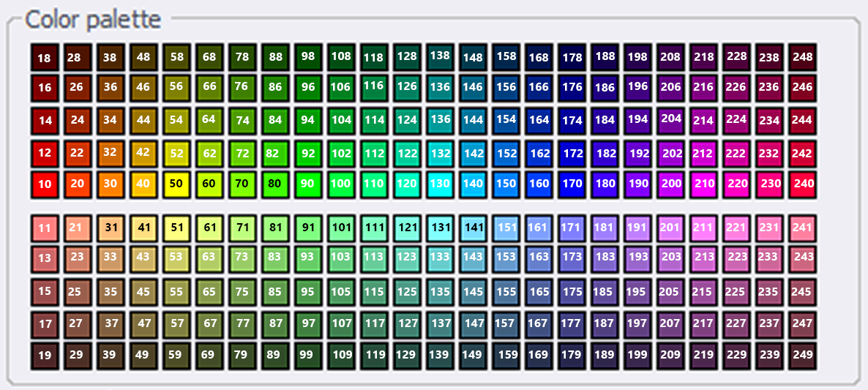Viewport: 868px width, 390px height.
Task: Select color swatch number 138
Action: 440,57
